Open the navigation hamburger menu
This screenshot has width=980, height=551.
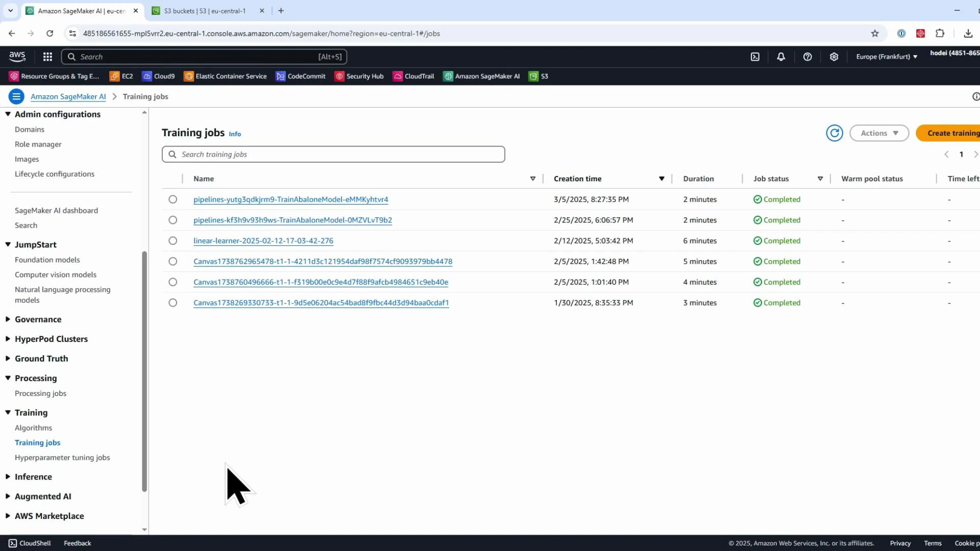[16, 96]
